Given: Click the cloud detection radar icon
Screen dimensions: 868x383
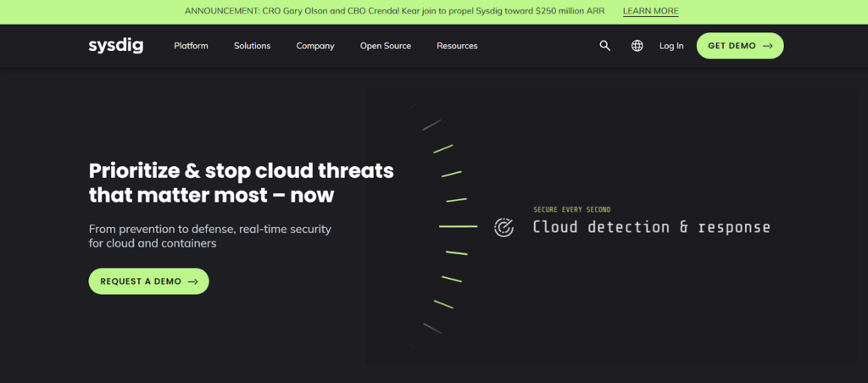Looking at the screenshot, I should click(504, 227).
